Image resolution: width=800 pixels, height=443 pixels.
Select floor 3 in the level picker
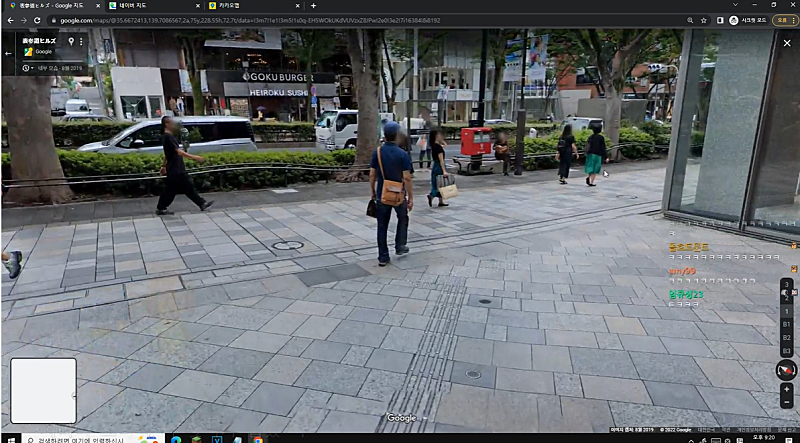coord(786,285)
